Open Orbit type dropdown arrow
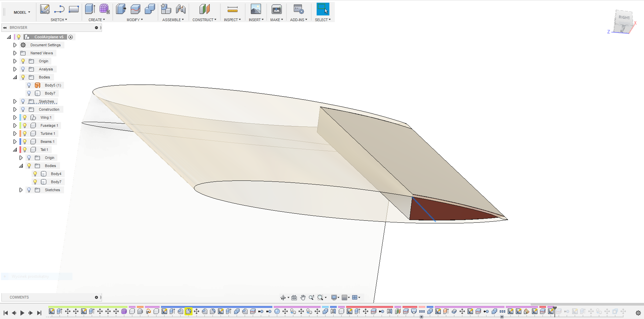 click(x=288, y=298)
